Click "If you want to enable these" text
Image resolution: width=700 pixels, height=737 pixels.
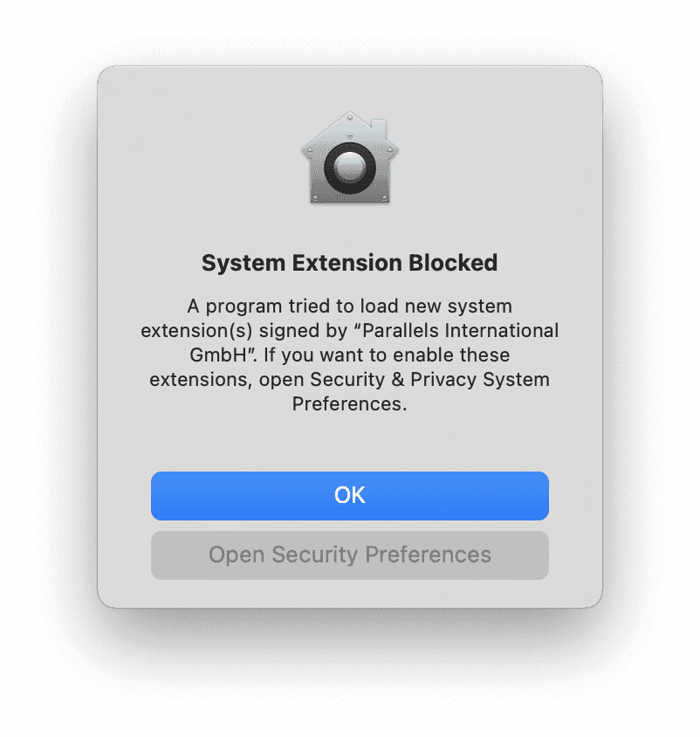(x=400, y=356)
